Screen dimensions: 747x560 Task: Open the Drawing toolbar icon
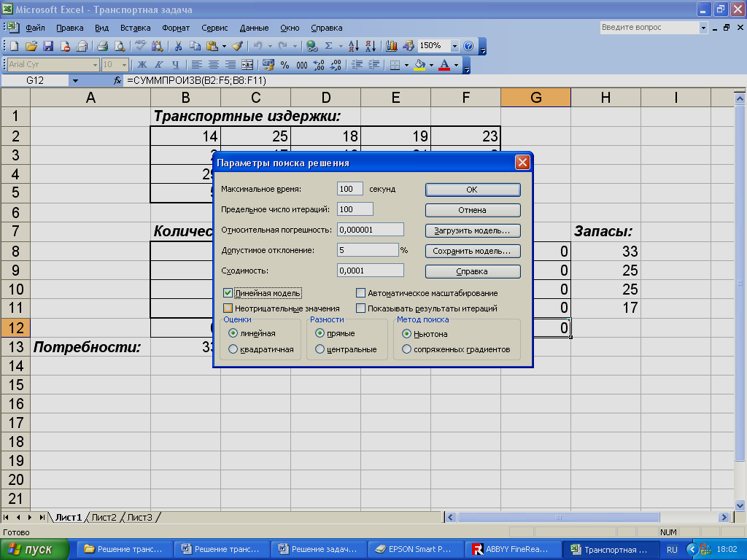(409, 46)
